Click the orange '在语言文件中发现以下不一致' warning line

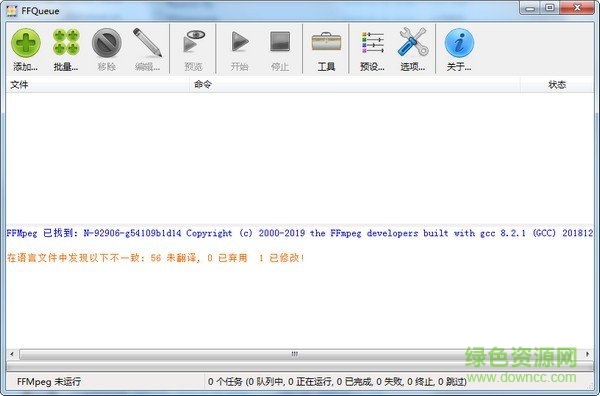pos(156,258)
